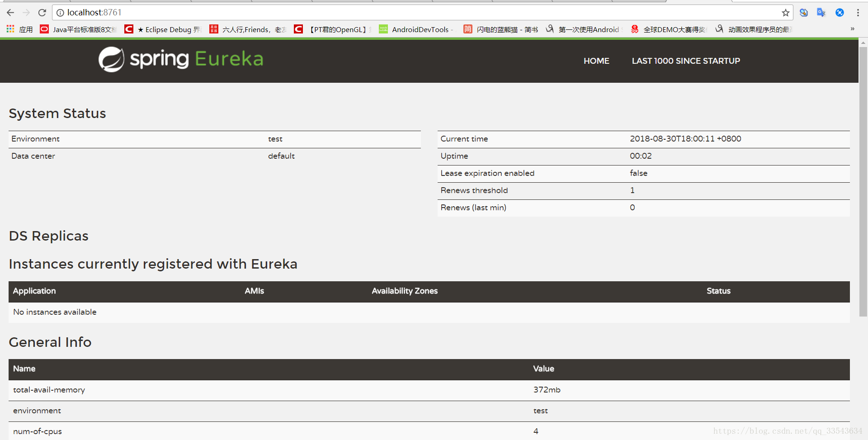This screenshot has height=440, width=868.
Task: Open the Eclipse Debug bookmark
Action: [x=163, y=29]
